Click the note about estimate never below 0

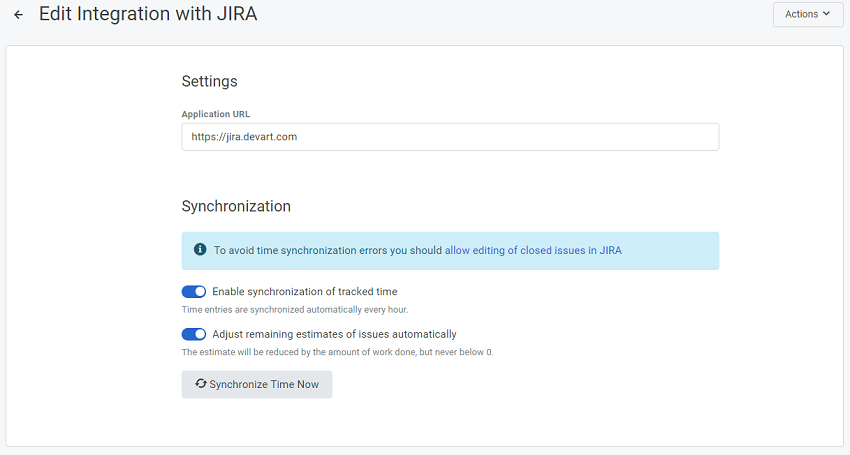pyautogui.click(x=337, y=352)
